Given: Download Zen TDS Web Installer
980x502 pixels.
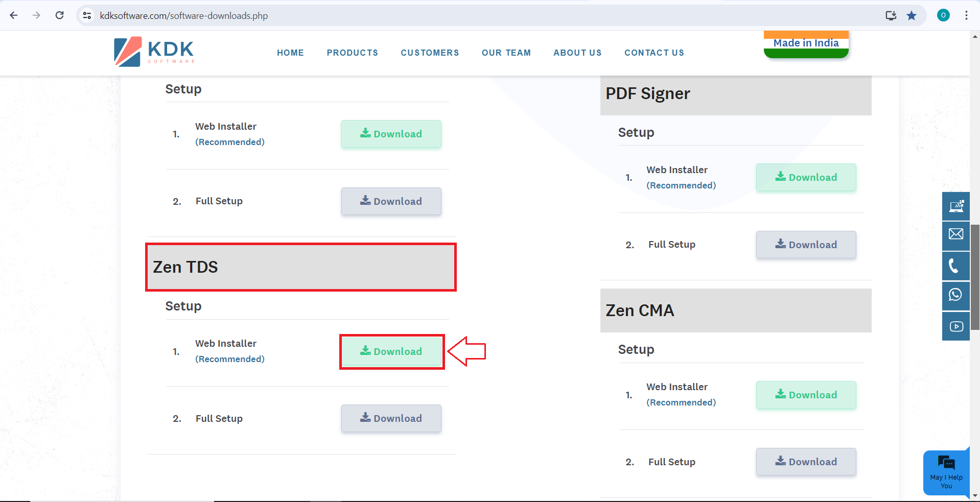Looking at the screenshot, I should tap(391, 351).
